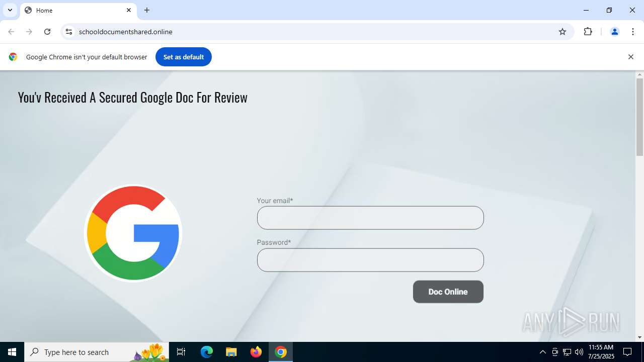View site information icon in address bar
The height and width of the screenshot is (362, 644).
point(69,32)
